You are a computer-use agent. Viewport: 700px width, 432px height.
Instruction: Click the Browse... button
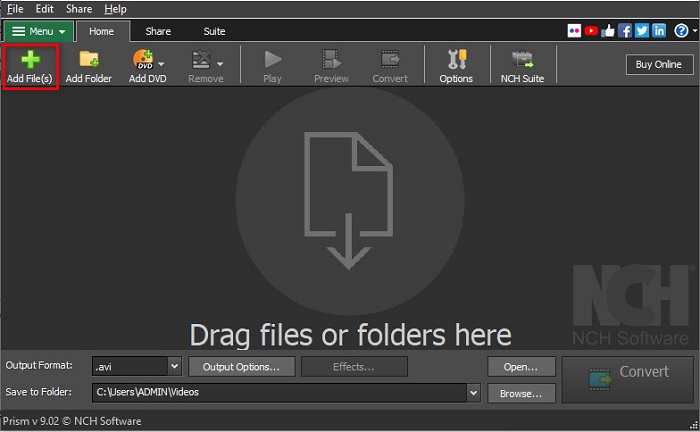point(521,393)
